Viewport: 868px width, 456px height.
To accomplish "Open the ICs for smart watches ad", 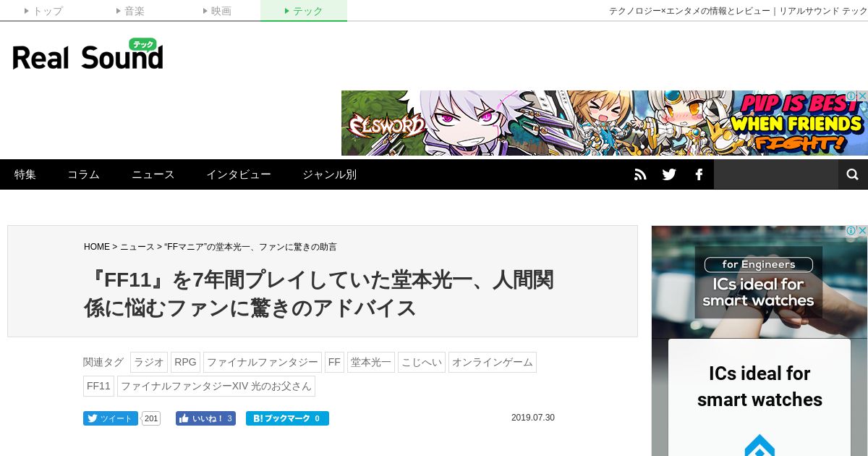I will click(759, 341).
